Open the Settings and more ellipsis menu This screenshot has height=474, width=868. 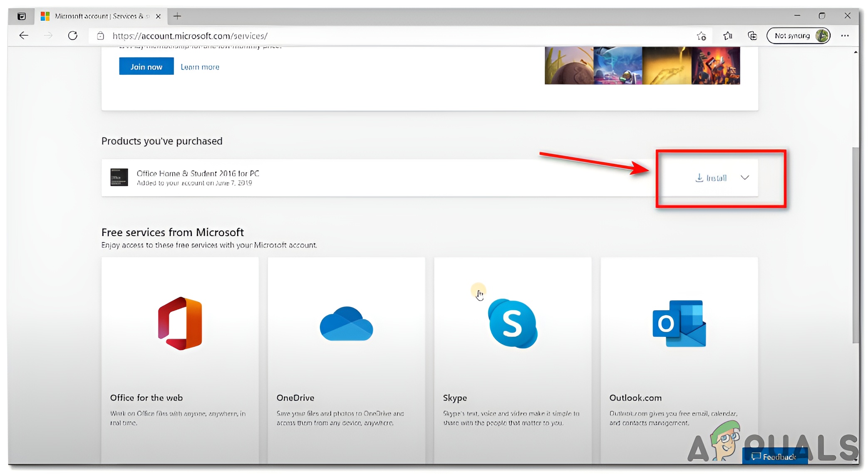click(x=845, y=36)
